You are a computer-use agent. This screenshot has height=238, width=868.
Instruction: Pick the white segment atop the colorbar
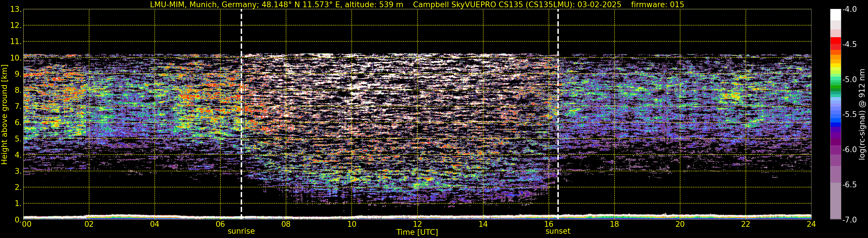[836, 15]
